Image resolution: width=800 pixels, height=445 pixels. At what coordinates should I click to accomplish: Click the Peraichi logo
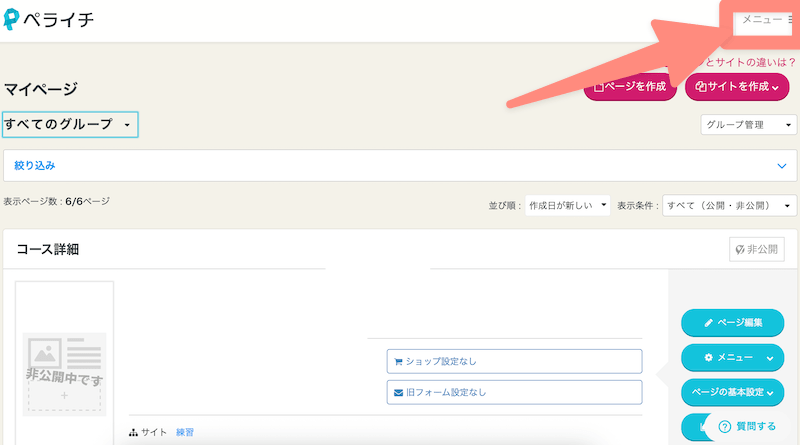[x=49, y=19]
